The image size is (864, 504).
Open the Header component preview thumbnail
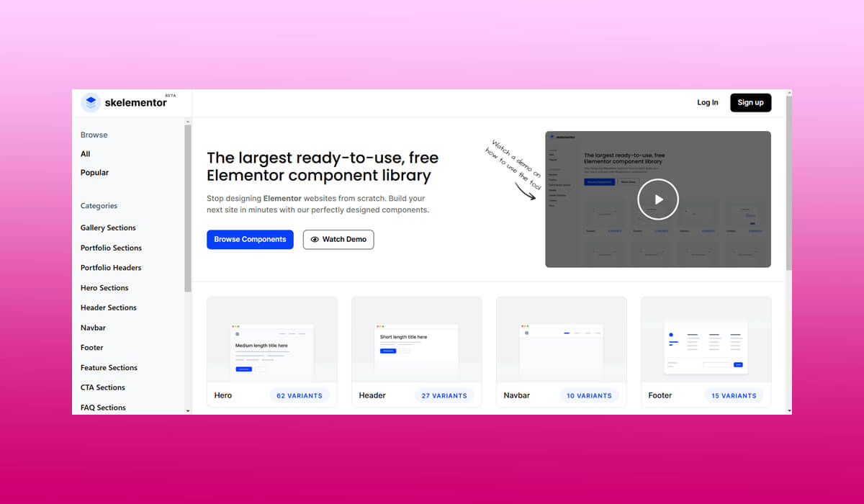coord(417,339)
